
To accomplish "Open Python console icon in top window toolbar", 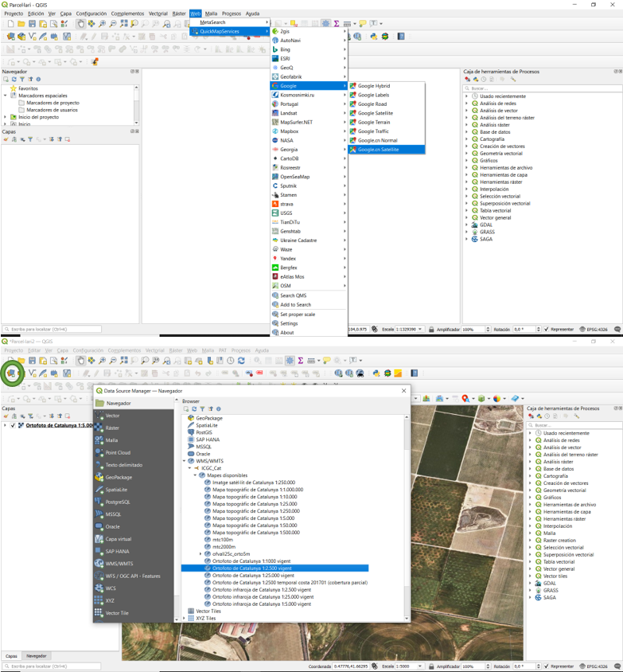I will (x=374, y=37).
